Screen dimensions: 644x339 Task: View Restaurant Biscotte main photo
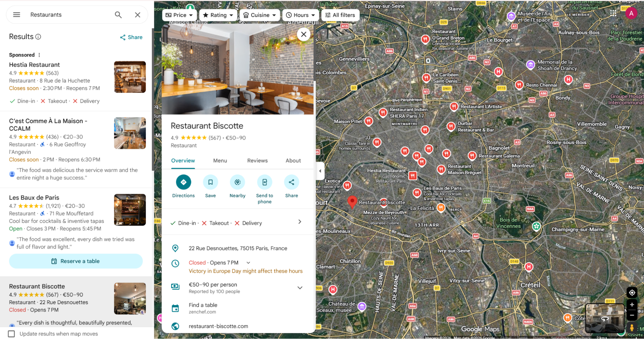pos(237,69)
